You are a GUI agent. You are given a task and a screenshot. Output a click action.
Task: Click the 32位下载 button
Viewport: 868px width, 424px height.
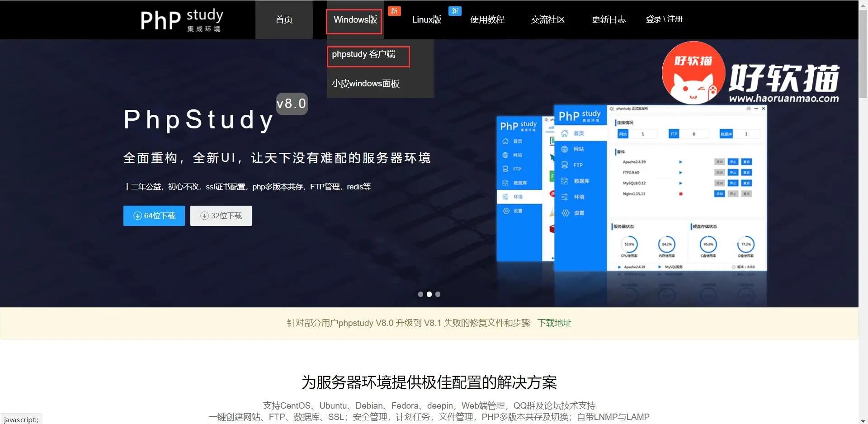tap(221, 216)
